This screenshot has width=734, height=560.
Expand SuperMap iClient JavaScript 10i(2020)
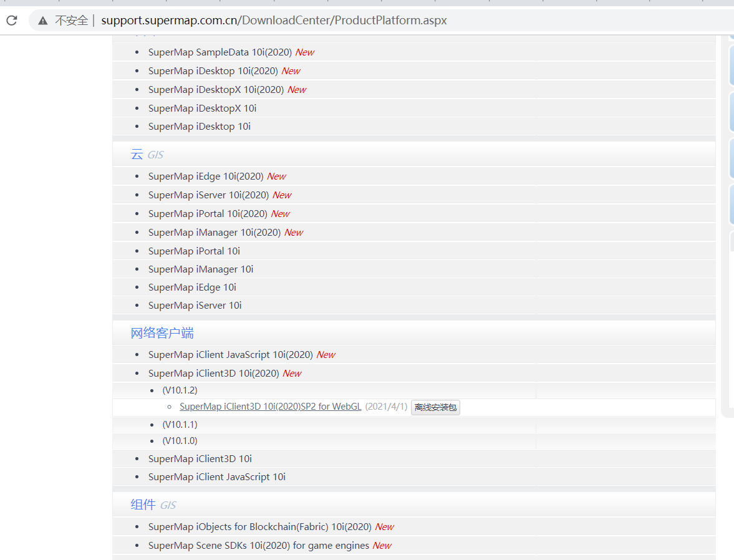pos(230,354)
